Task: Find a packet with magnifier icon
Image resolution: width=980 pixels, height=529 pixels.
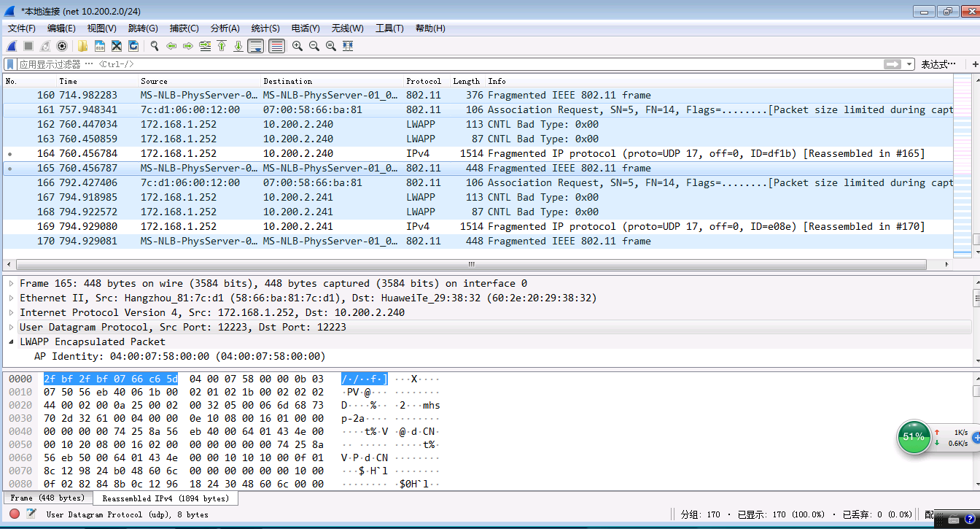Action: pos(155,46)
